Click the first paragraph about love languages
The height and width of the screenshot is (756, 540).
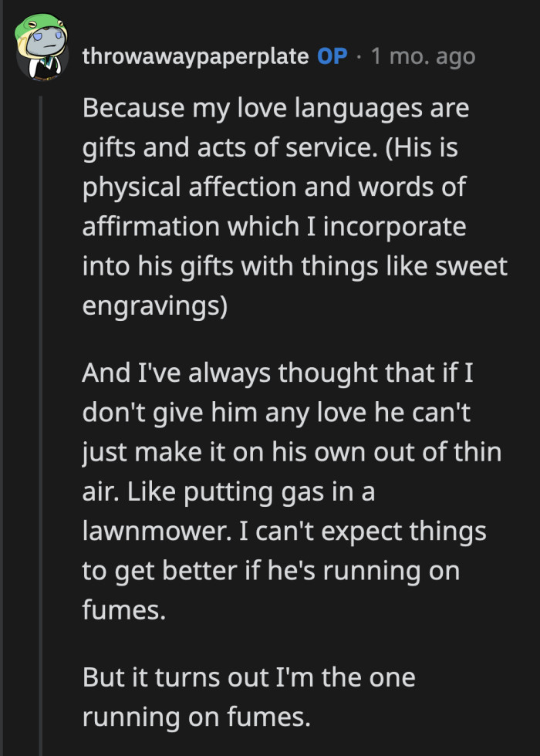pos(293,207)
